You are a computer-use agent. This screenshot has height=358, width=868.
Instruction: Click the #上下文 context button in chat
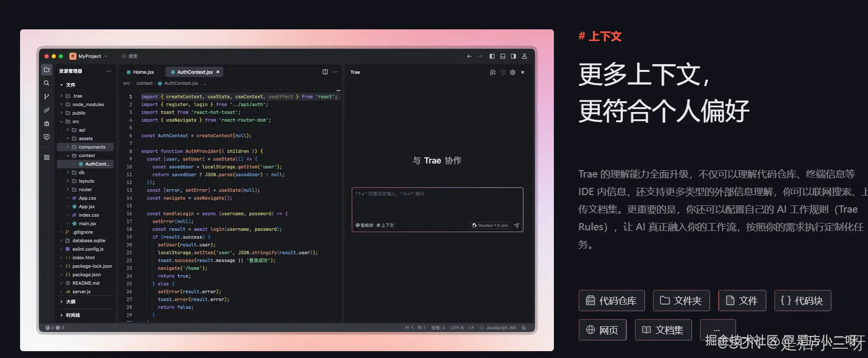[385, 225]
